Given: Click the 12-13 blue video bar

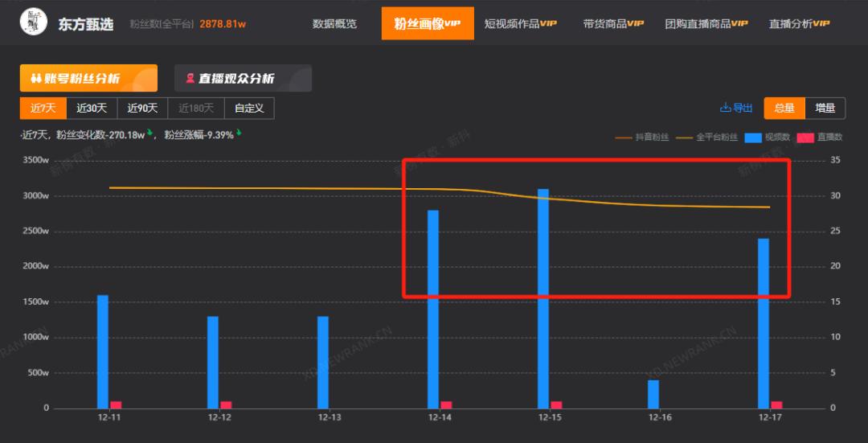Looking at the screenshot, I should [x=323, y=363].
